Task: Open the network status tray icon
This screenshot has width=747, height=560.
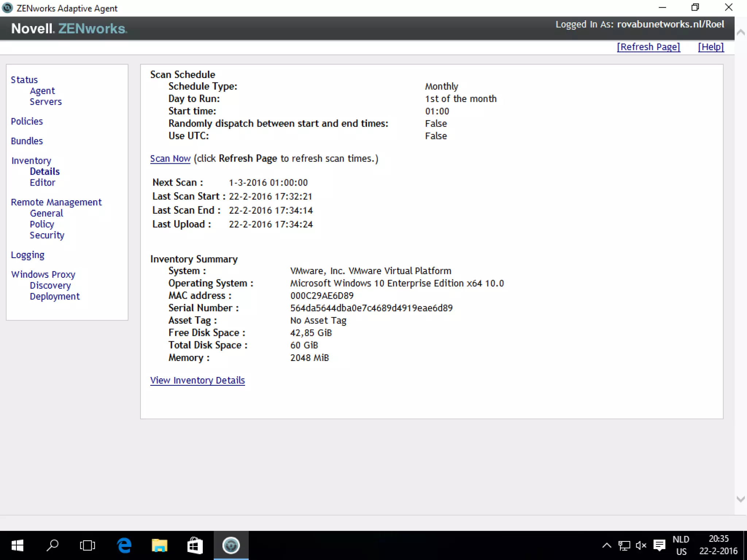Action: click(x=624, y=545)
